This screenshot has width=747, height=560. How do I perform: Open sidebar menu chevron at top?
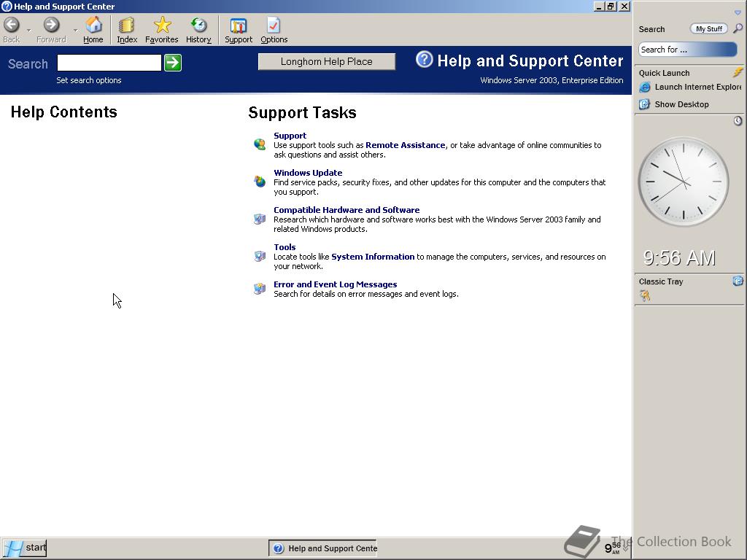pyautogui.click(x=738, y=13)
